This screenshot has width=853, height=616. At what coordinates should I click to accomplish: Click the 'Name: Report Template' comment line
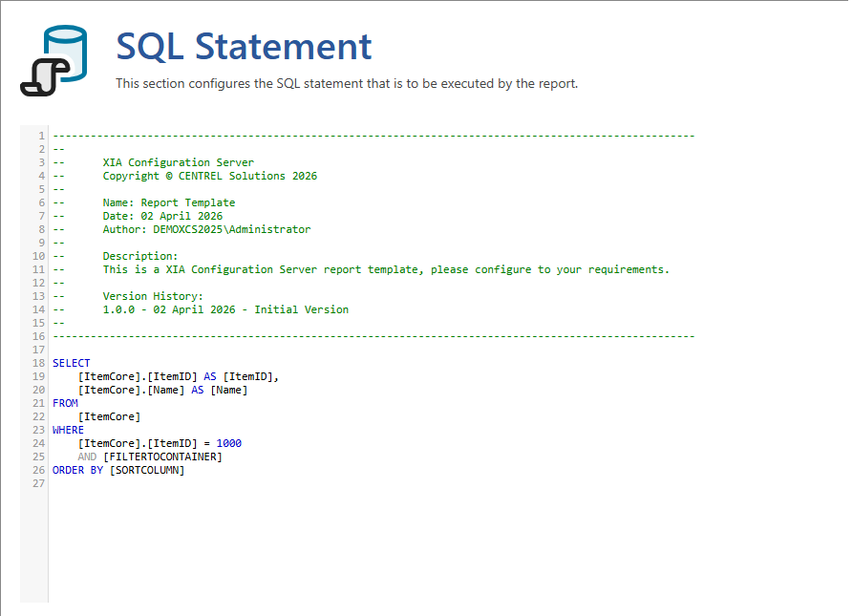(168, 202)
